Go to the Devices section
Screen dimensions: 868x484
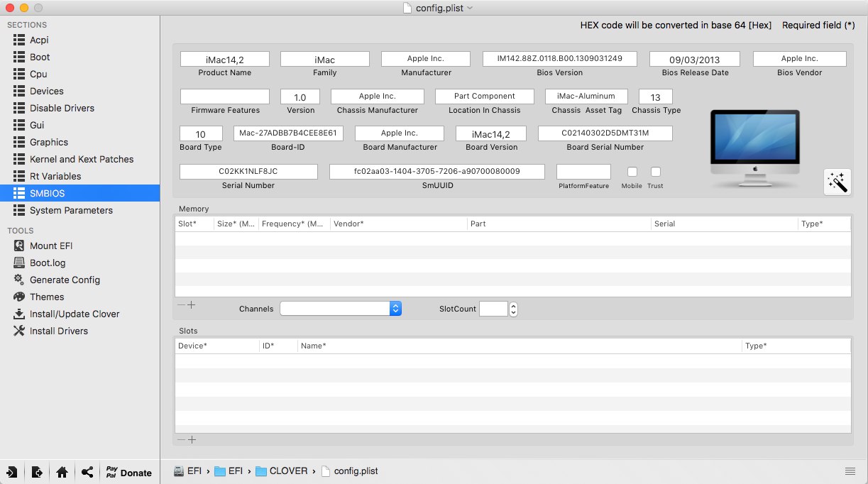[x=79, y=91]
